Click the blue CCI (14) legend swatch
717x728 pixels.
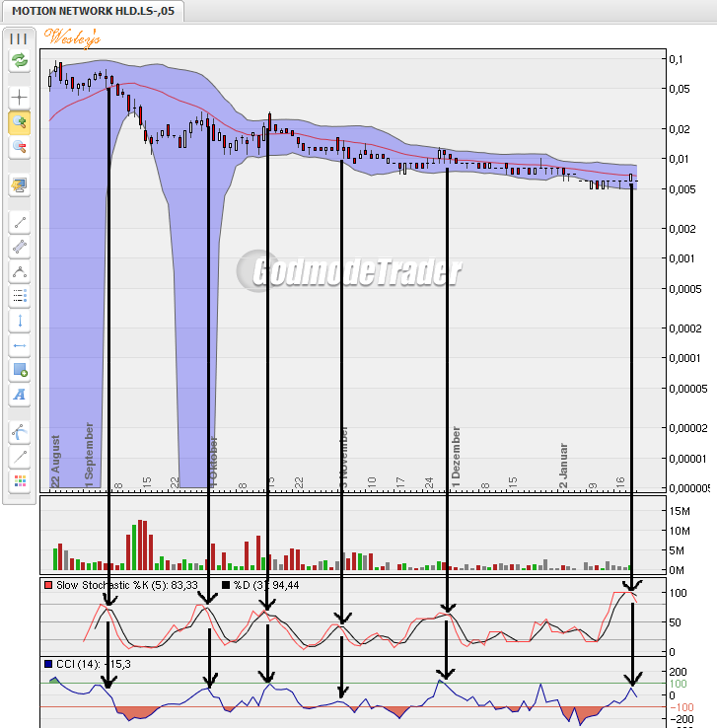click(x=48, y=664)
